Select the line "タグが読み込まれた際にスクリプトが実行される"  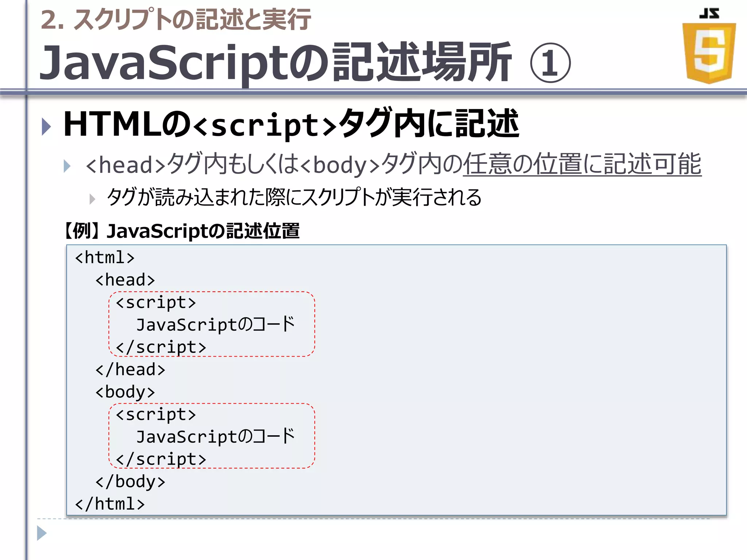pyautogui.click(x=294, y=197)
